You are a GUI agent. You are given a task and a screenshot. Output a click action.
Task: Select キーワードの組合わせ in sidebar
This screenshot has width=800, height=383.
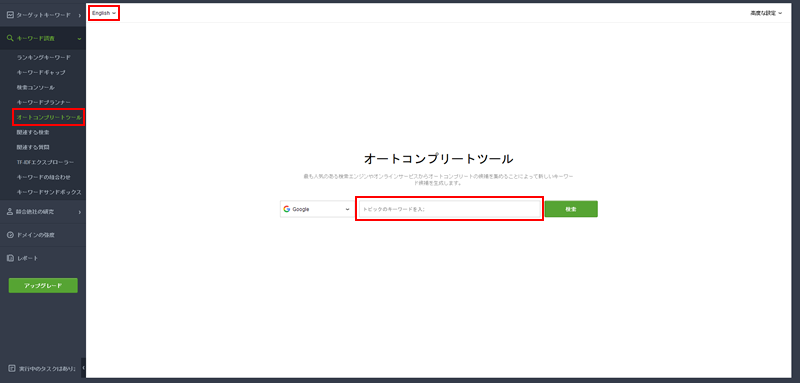click(43, 177)
